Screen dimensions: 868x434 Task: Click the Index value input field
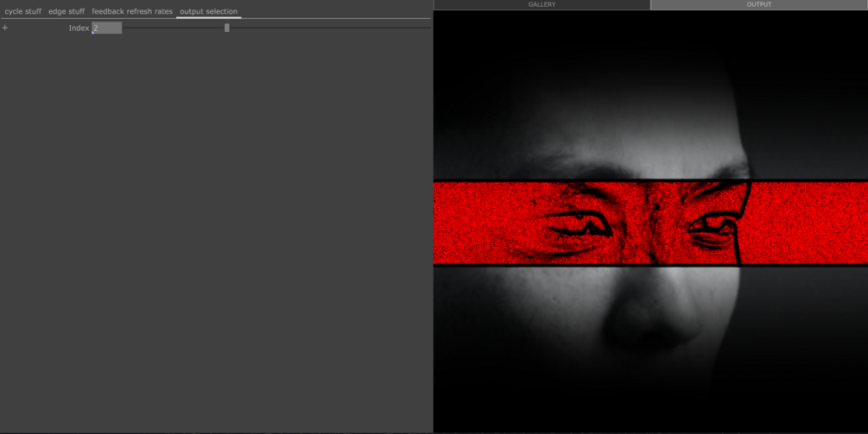[x=107, y=28]
